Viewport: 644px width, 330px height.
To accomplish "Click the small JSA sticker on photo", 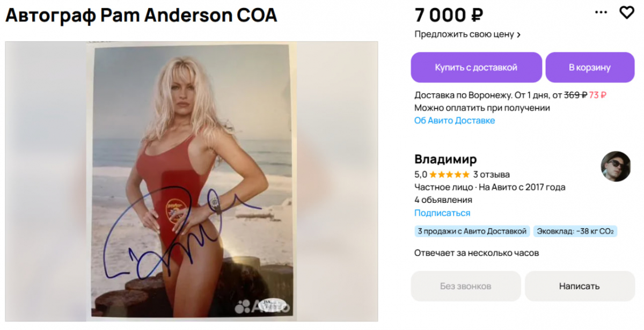I will click(272, 305).
